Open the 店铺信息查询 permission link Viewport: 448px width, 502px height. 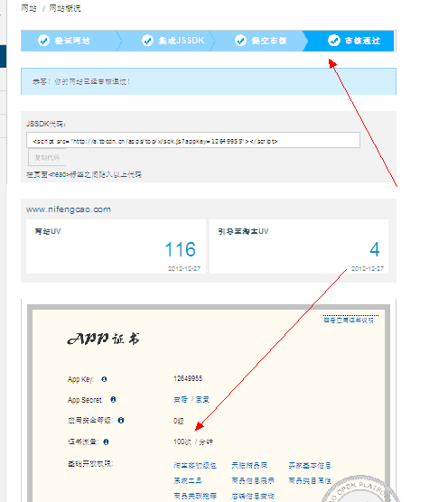[x=253, y=496]
